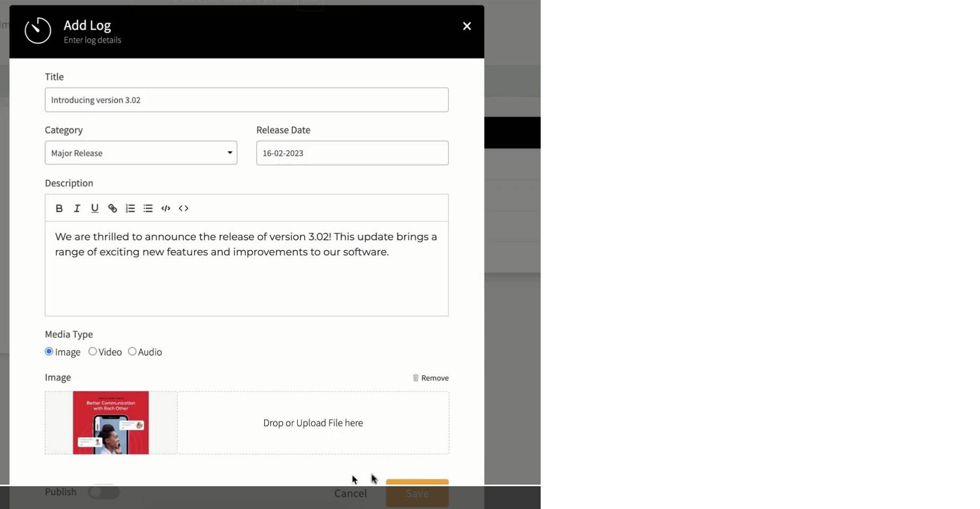Open the Category dropdown showing Major Release
The image size is (980, 509).
[x=141, y=153]
